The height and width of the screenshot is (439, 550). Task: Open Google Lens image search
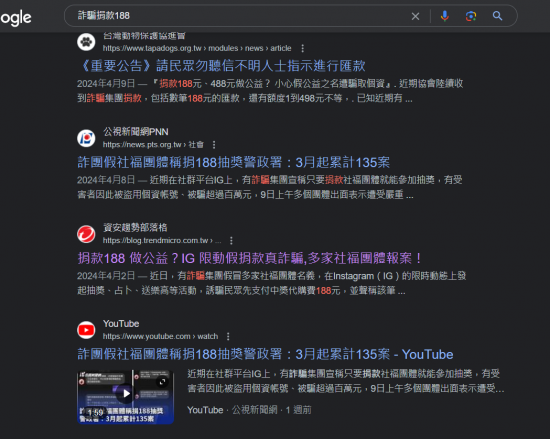click(471, 16)
